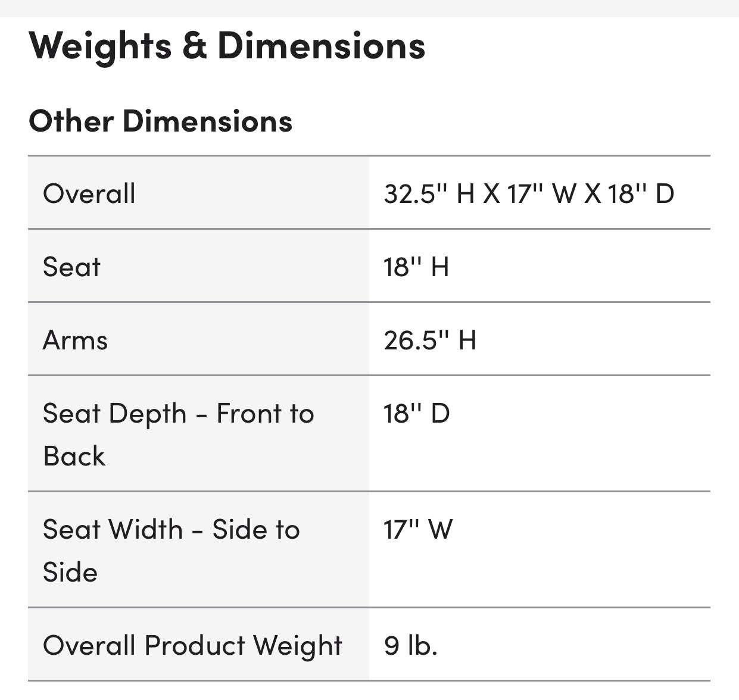Screen dimensions: 739x700
Task: Click 18'' D in the Overall dimensions
Action: click(x=641, y=194)
